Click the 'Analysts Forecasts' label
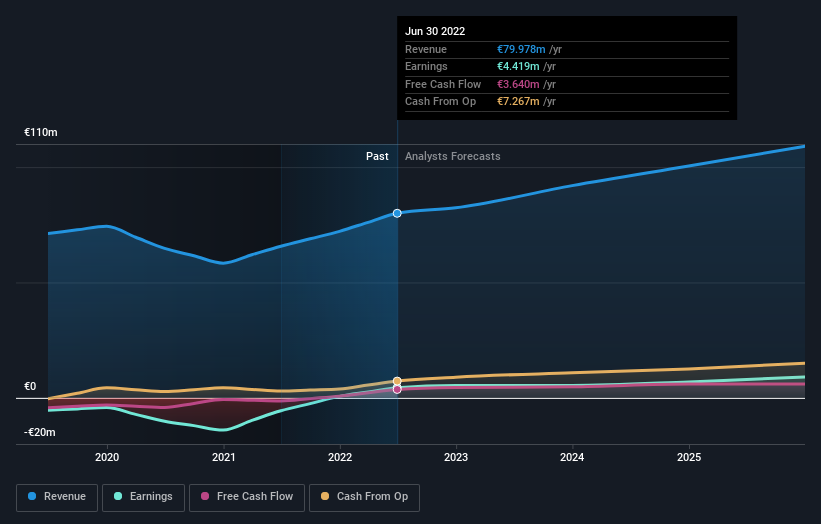The image size is (821, 524). 452,156
